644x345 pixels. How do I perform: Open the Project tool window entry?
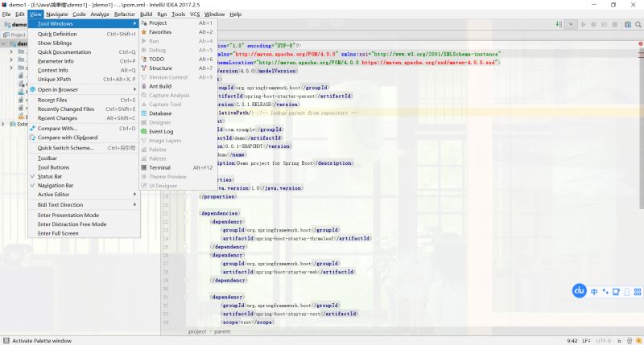pos(178,23)
